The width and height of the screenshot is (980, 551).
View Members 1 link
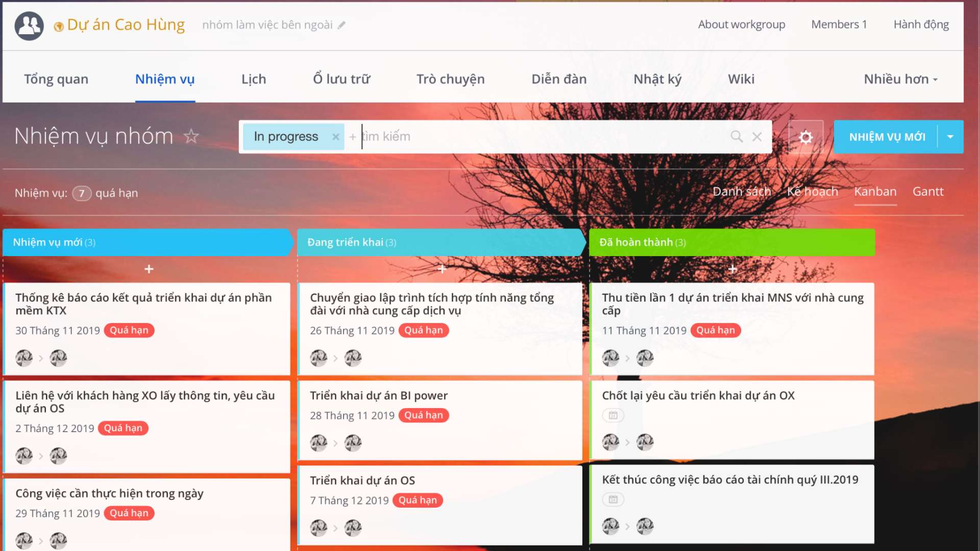[x=839, y=24]
